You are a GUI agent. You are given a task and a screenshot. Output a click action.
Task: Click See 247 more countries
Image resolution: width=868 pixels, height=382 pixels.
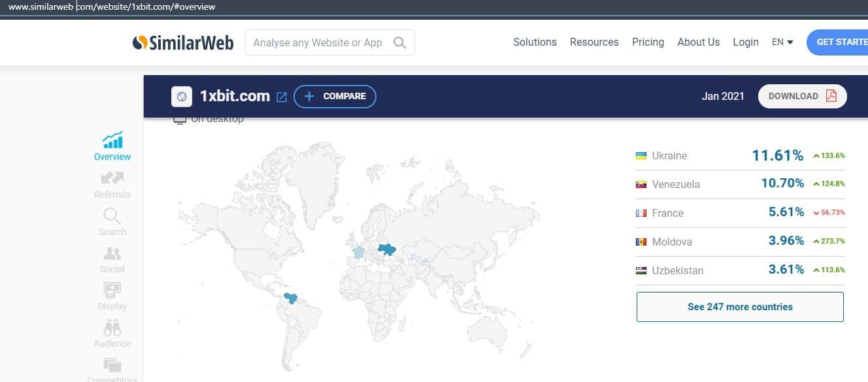740,307
